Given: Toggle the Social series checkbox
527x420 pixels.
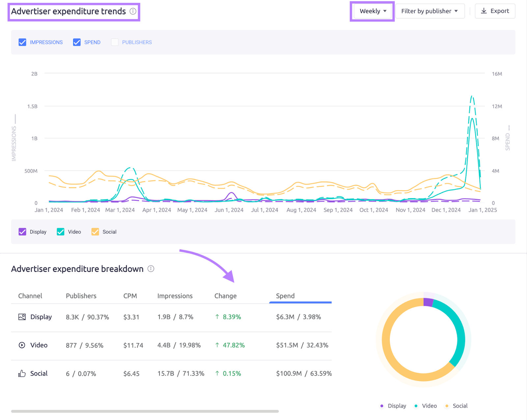Looking at the screenshot, I should click(95, 232).
